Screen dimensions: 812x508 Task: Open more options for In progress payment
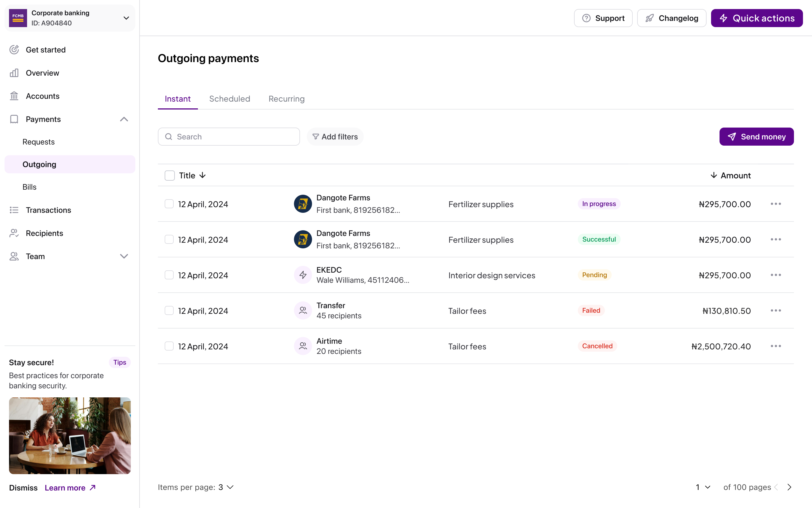776,204
